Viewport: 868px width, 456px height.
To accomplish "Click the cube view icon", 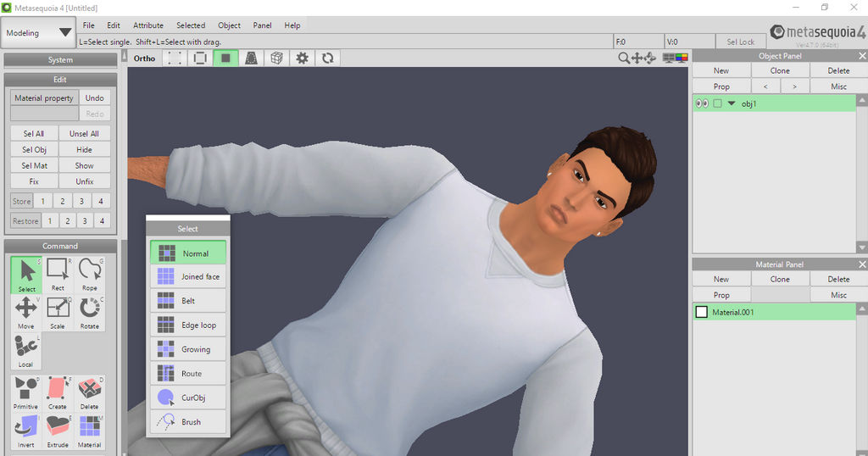I will [277, 58].
